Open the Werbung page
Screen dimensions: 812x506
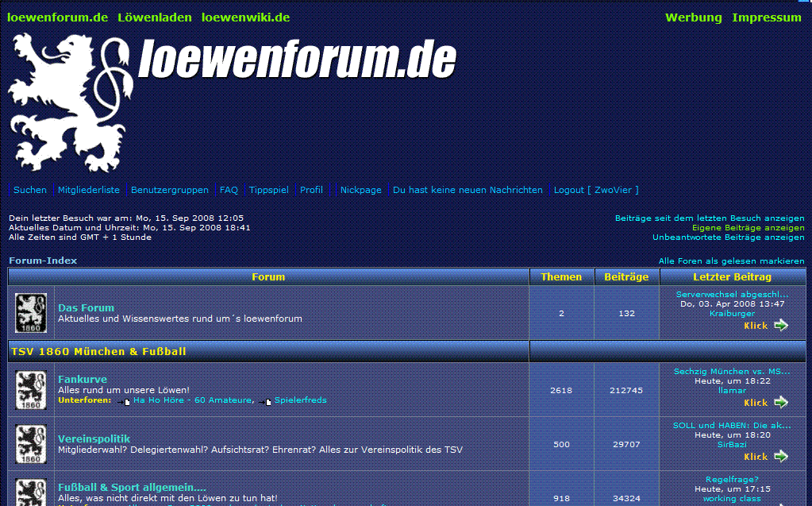(694, 17)
